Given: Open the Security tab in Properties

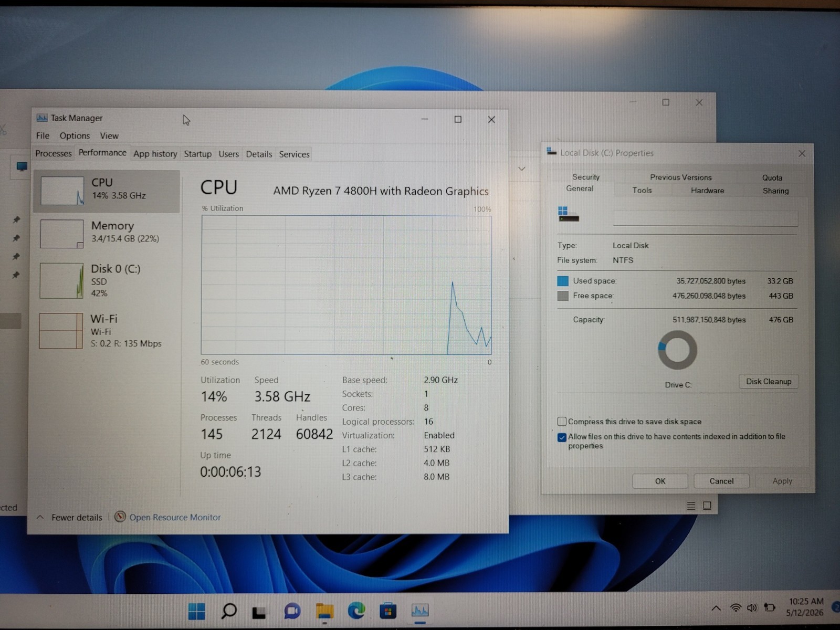Looking at the screenshot, I should click(586, 177).
